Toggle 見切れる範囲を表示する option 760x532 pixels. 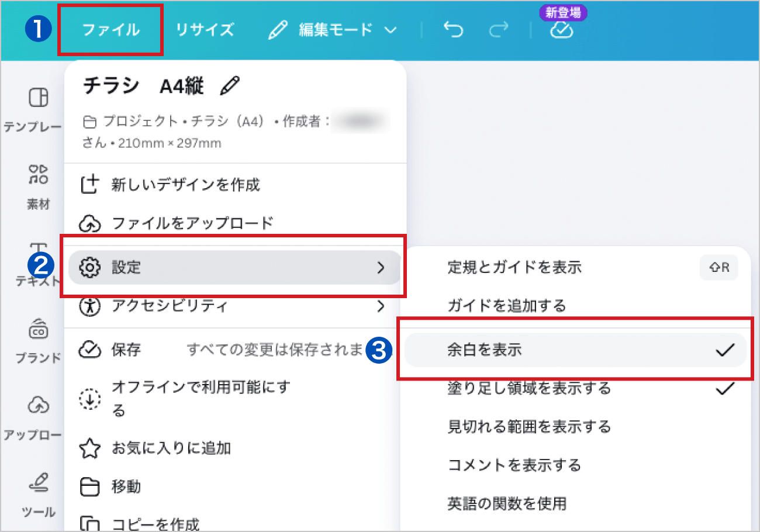[575, 426]
